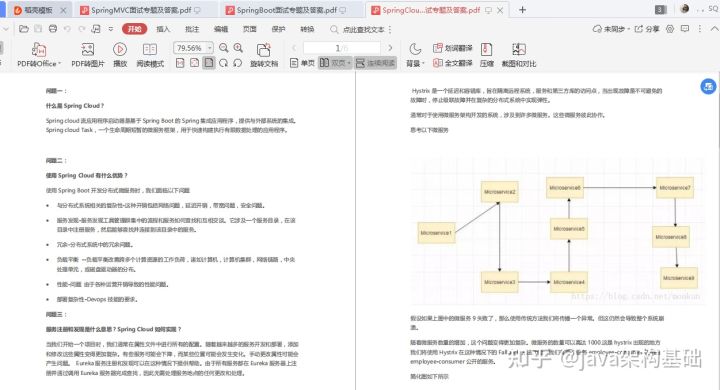This screenshot has height=390, width=720.
Task: Click the PDF转图片 image export tool
Action: [x=88, y=55]
